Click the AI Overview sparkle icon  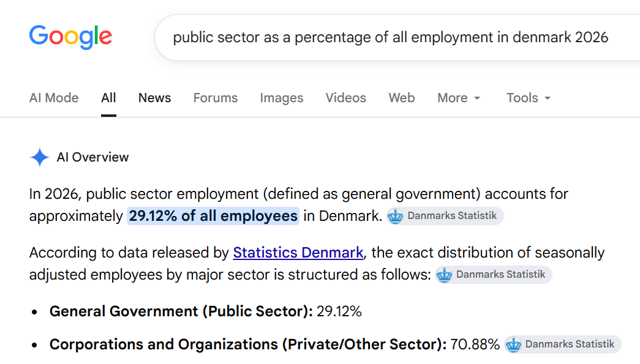pyautogui.click(x=40, y=157)
